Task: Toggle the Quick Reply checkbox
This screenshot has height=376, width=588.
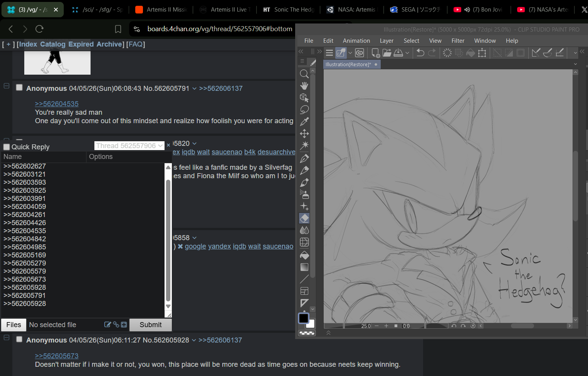Action: click(7, 147)
